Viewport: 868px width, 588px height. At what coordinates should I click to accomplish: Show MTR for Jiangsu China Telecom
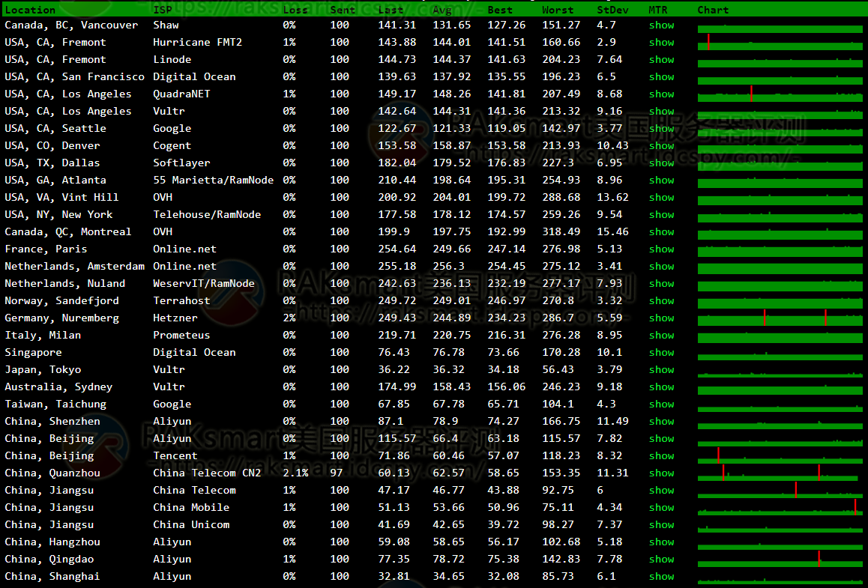662,490
